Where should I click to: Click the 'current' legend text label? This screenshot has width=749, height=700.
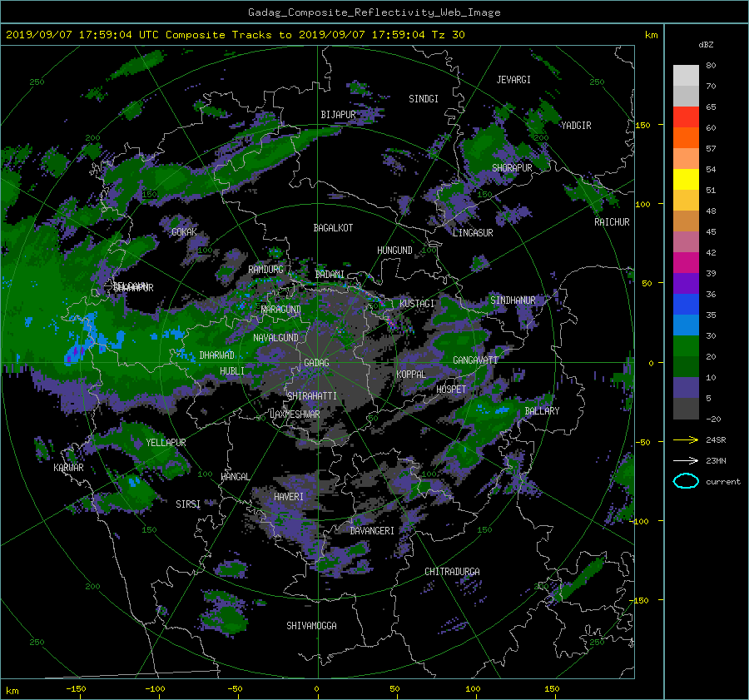pyautogui.click(x=722, y=482)
